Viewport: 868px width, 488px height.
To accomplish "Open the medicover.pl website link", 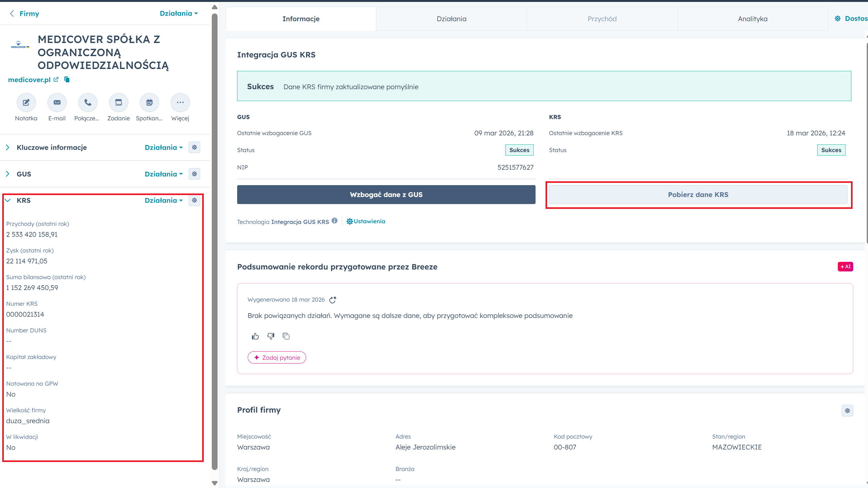I will tap(29, 80).
